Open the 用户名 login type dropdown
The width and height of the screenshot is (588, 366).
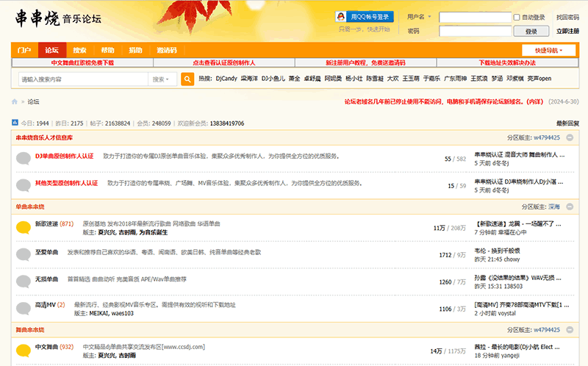pyautogui.click(x=419, y=17)
